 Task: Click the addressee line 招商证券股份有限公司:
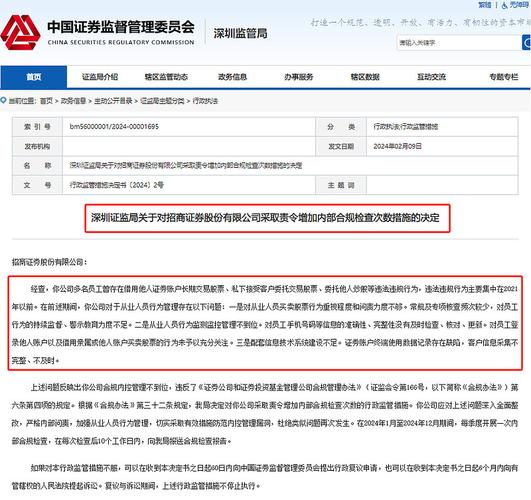pyautogui.click(x=49, y=262)
